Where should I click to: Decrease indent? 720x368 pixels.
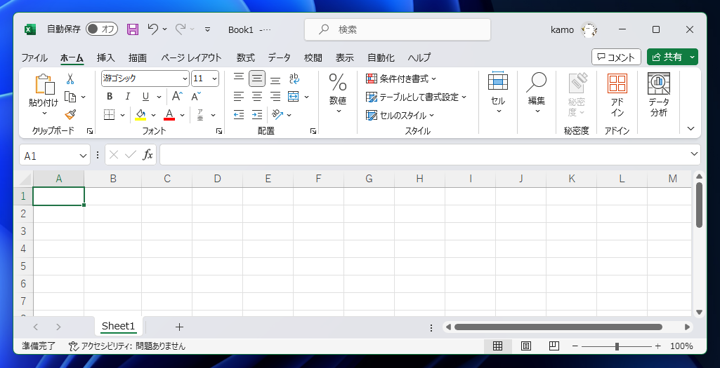(239, 114)
